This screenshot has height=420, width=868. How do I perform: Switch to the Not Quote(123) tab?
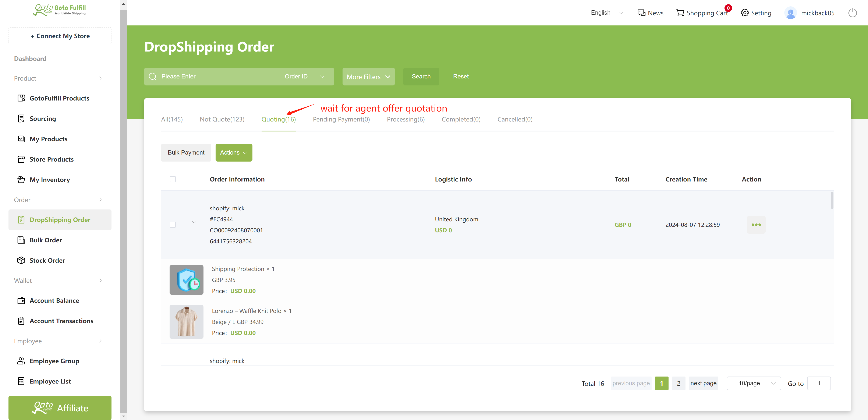222,119
